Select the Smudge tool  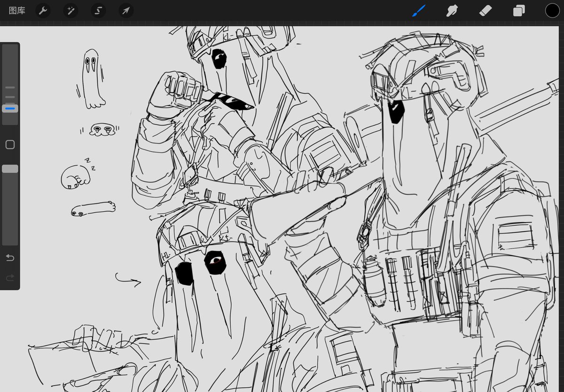click(x=452, y=10)
